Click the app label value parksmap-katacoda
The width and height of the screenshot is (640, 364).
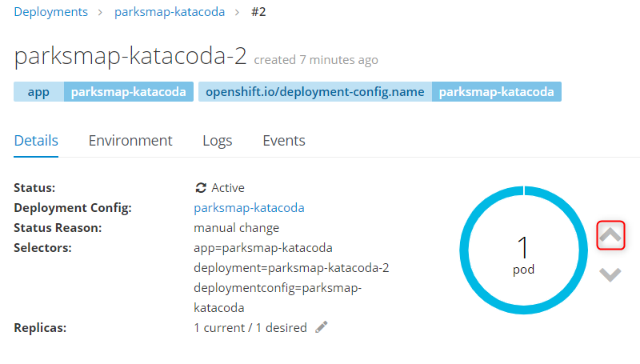point(129,92)
